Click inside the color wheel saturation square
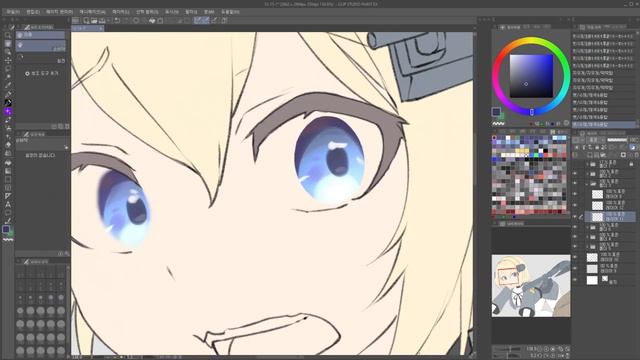 pyautogui.click(x=531, y=76)
